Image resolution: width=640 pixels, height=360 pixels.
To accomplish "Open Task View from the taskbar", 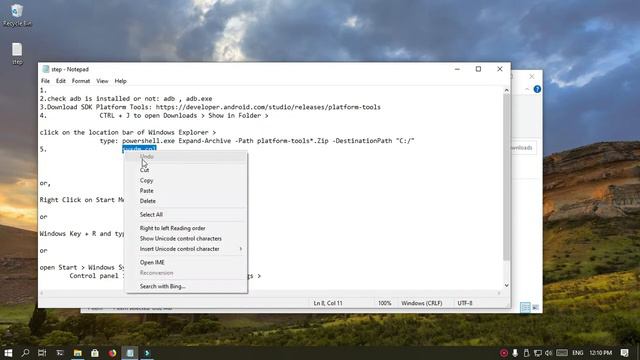I will point(42,353).
